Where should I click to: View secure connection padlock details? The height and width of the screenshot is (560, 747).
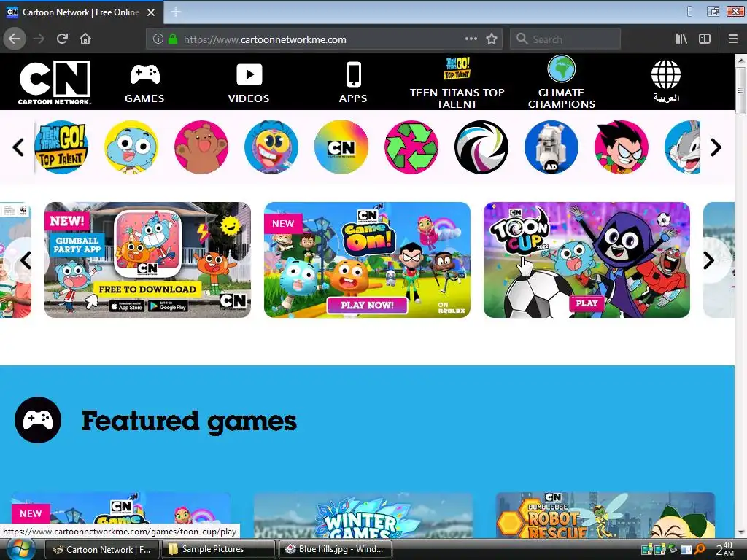coord(173,39)
